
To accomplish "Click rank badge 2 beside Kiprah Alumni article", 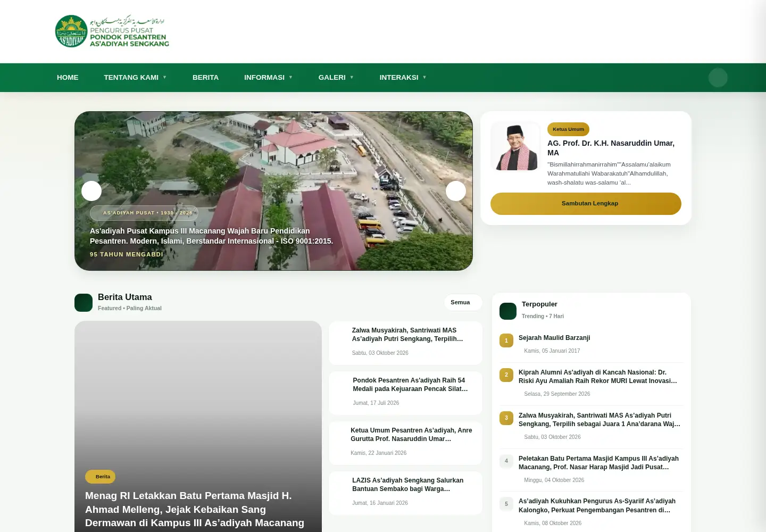I will coord(506,375).
